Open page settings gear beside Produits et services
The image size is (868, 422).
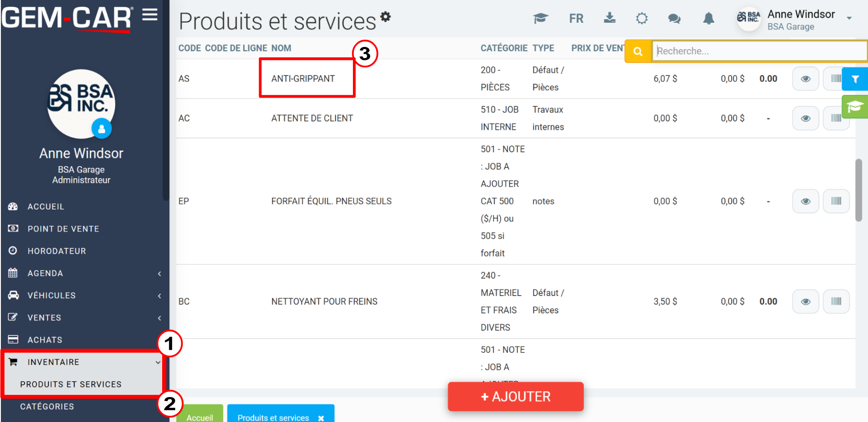coord(386,17)
